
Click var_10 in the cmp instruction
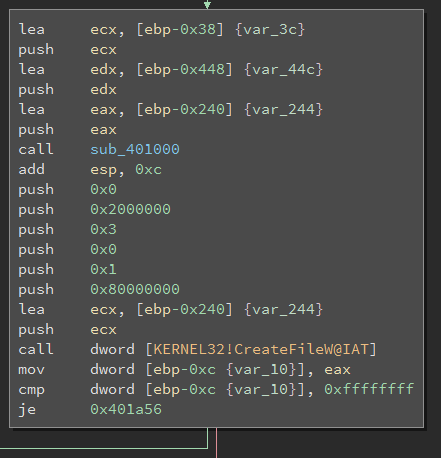[x=261, y=390]
